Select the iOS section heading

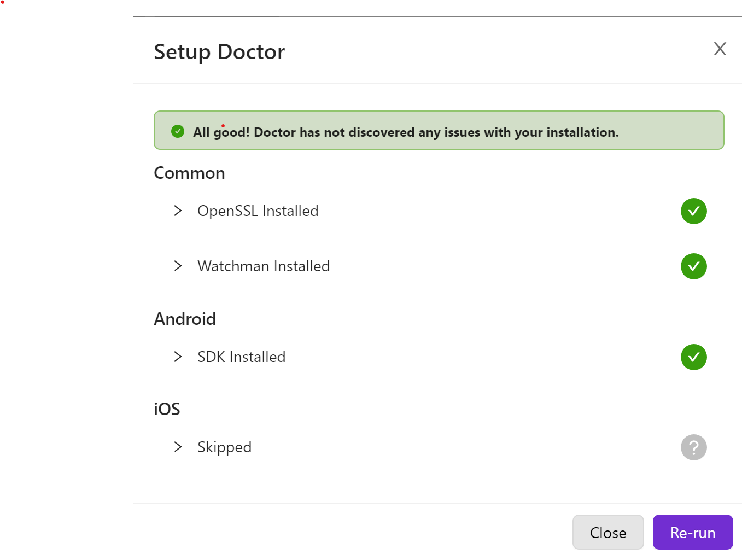[167, 409]
